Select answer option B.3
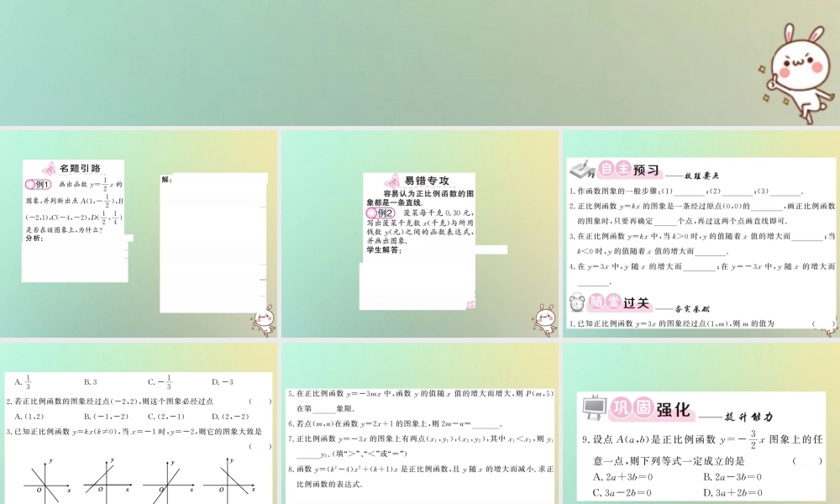This screenshot has width=840, height=504. pos(90,382)
